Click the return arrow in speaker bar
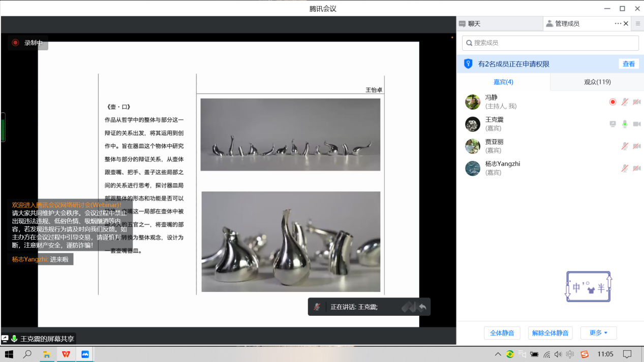 (x=422, y=307)
